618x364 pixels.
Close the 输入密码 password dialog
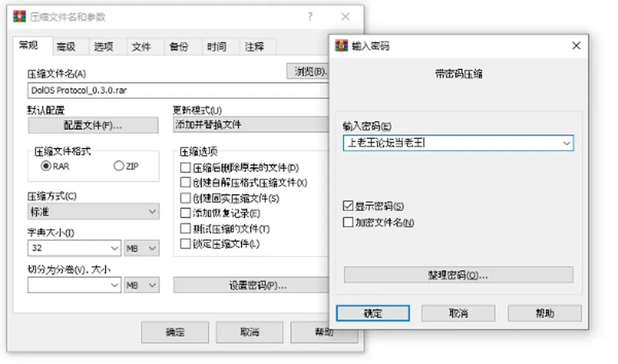[x=576, y=46]
